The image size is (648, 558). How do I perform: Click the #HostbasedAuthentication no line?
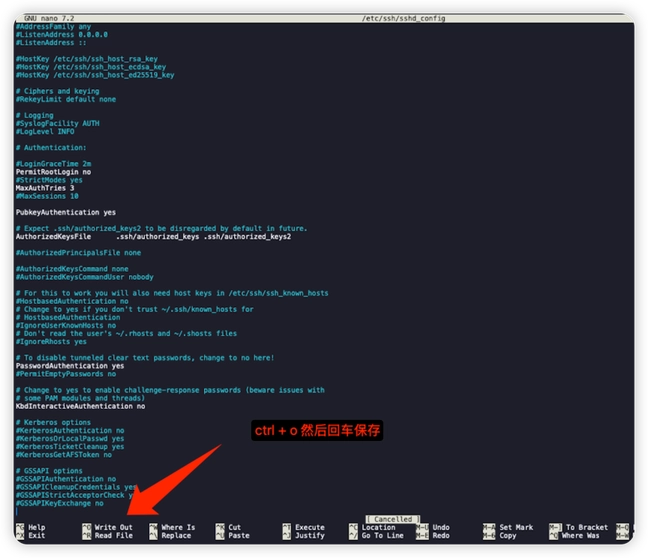[x=72, y=301]
